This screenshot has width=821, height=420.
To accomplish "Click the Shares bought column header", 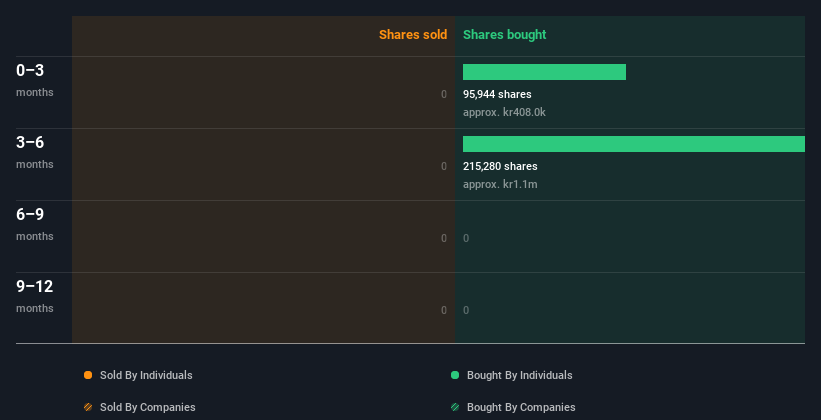I will [504, 35].
